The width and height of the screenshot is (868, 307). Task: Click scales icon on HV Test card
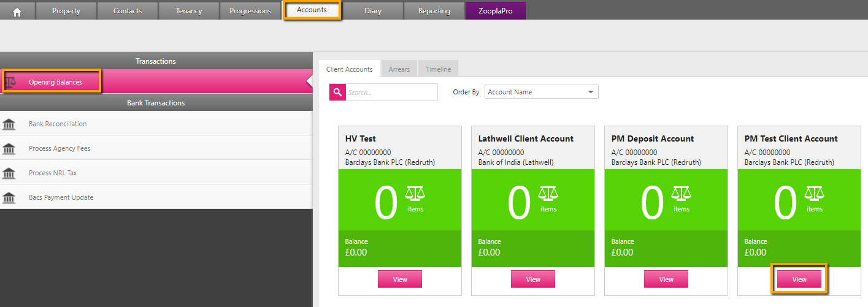[415, 194]
